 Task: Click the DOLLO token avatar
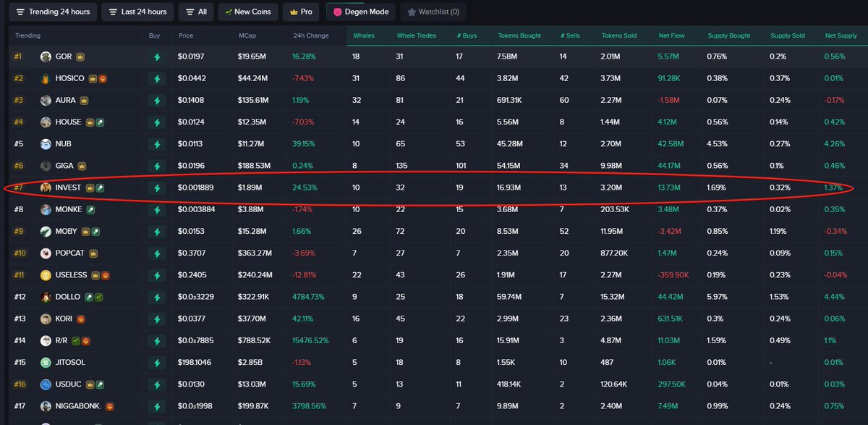[x=46, y=297]
